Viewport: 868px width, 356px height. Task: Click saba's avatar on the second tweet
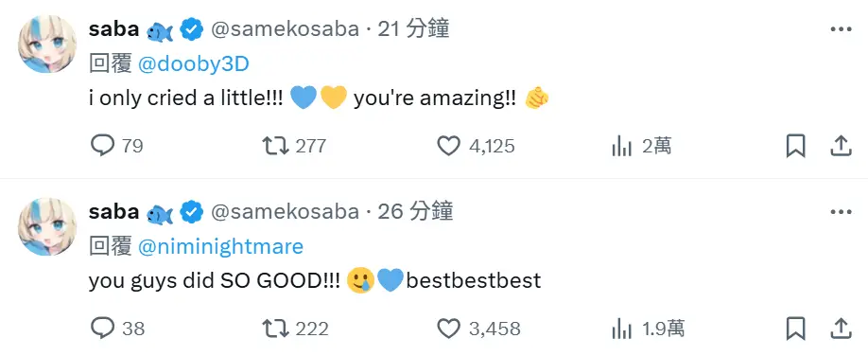(47, 226)
